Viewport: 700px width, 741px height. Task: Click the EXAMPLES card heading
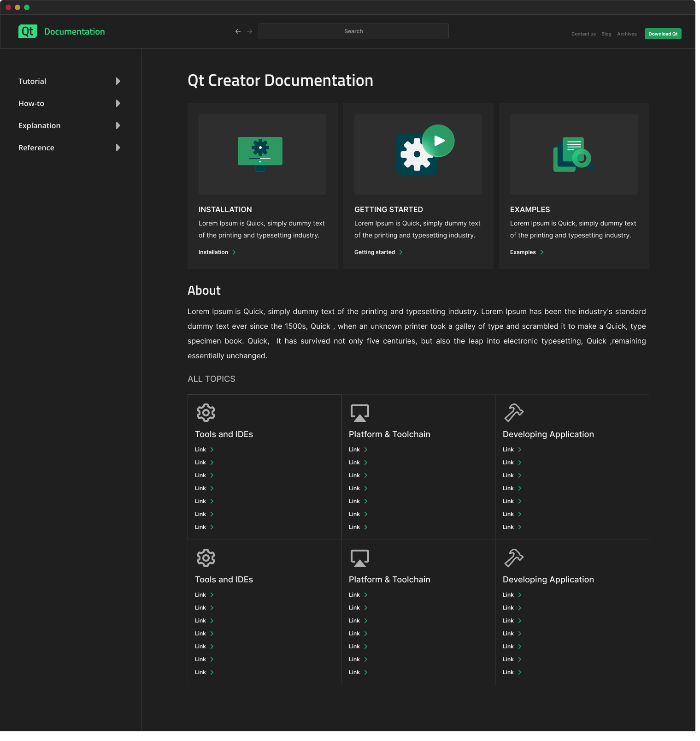coord(530,209)
